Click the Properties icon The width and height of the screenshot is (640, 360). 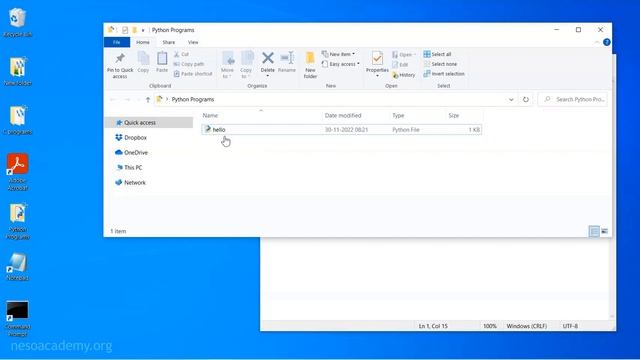click(377, 58)
